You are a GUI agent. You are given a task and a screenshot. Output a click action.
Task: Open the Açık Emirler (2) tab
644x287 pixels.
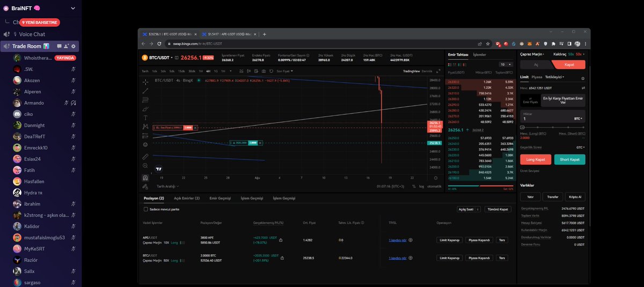(187, 198)
